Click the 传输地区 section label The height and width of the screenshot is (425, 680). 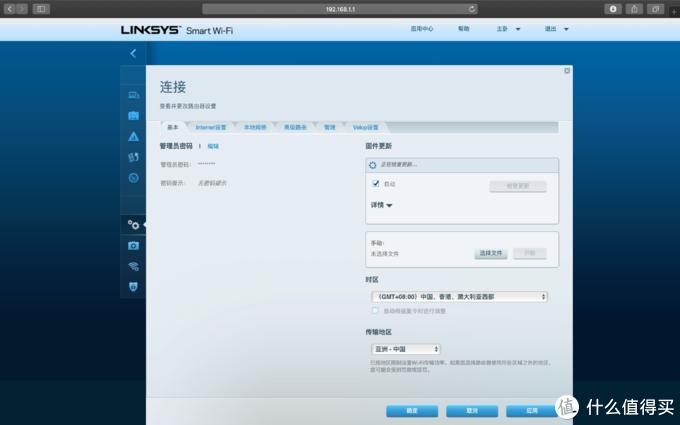pyautogui.click(x=379, y=332)
